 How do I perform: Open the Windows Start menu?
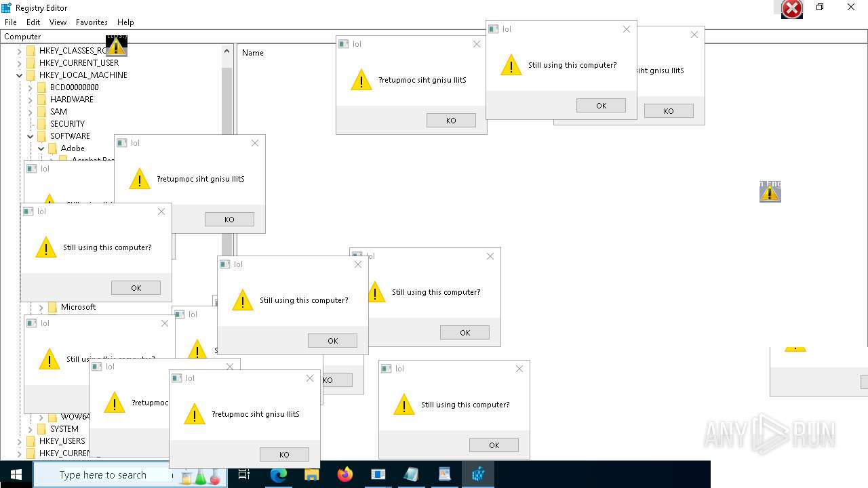(x=16, y=474)
